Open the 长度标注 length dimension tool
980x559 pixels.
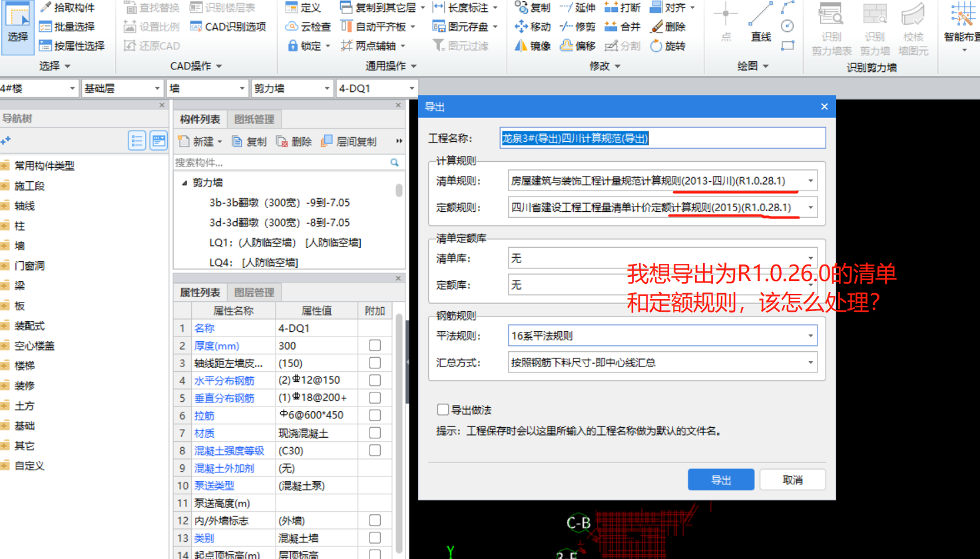coord(465,7)
